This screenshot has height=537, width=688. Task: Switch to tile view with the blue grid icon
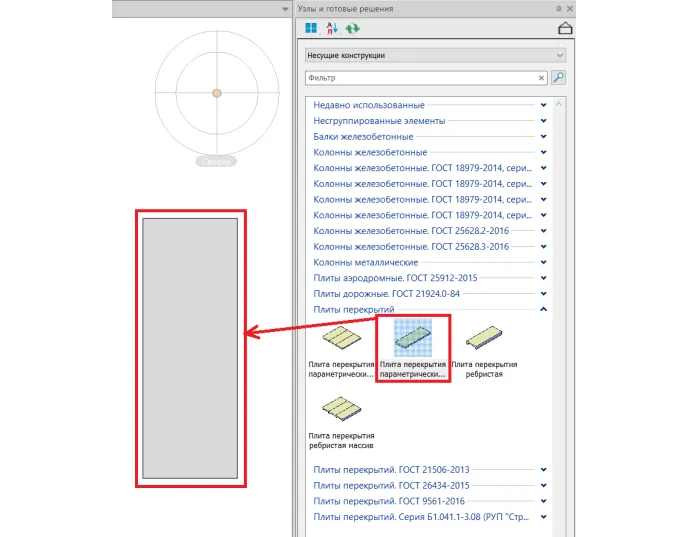click(311, 29)
